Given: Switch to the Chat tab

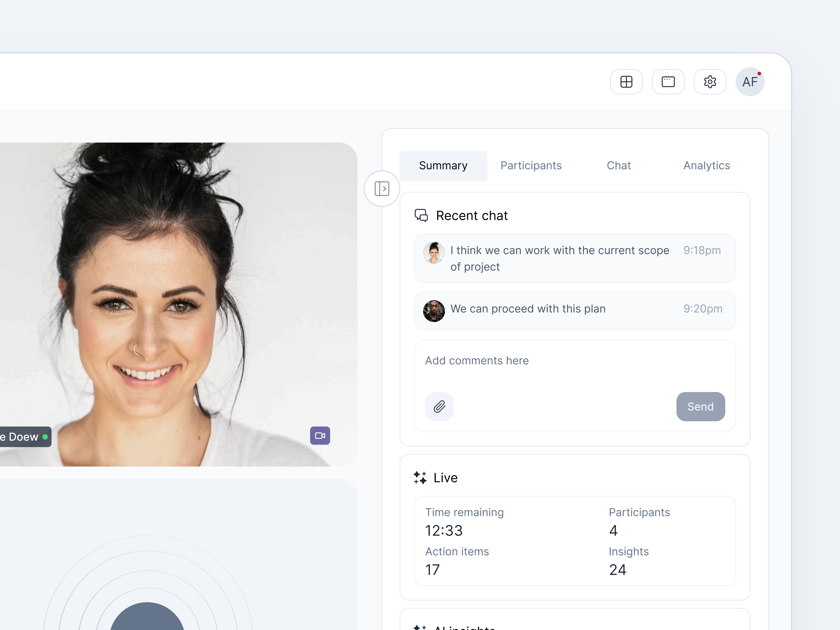Looking at the screenshot, I should 618,165.
